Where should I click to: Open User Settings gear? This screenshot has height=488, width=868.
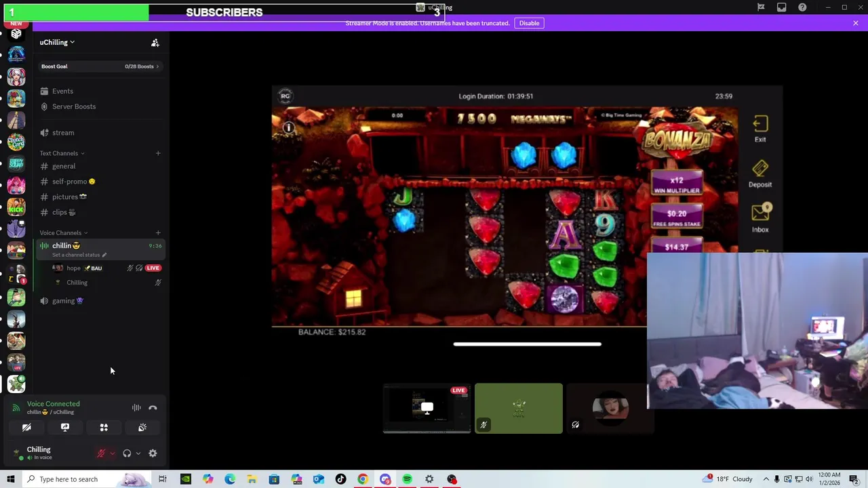tap(153, 453)
